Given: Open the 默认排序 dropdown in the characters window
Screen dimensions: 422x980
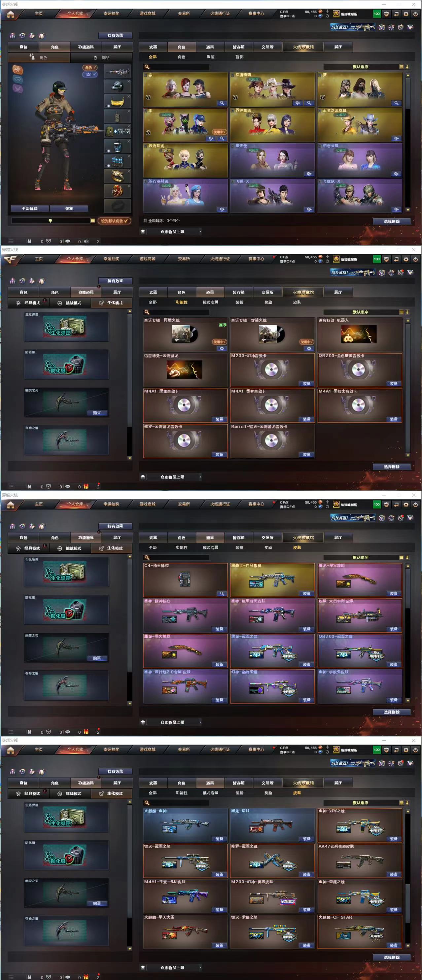Looking at the screenshot, I should (360, 67).
